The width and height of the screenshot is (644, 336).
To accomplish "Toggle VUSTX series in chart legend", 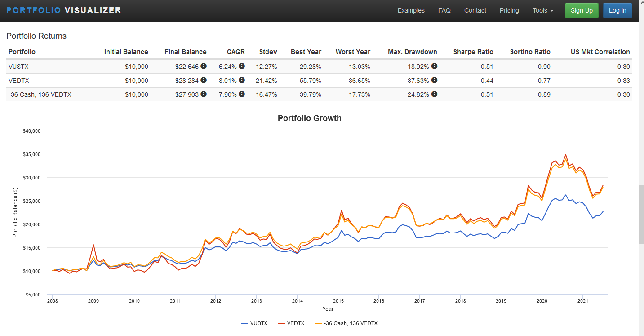I will click(254, 323).
